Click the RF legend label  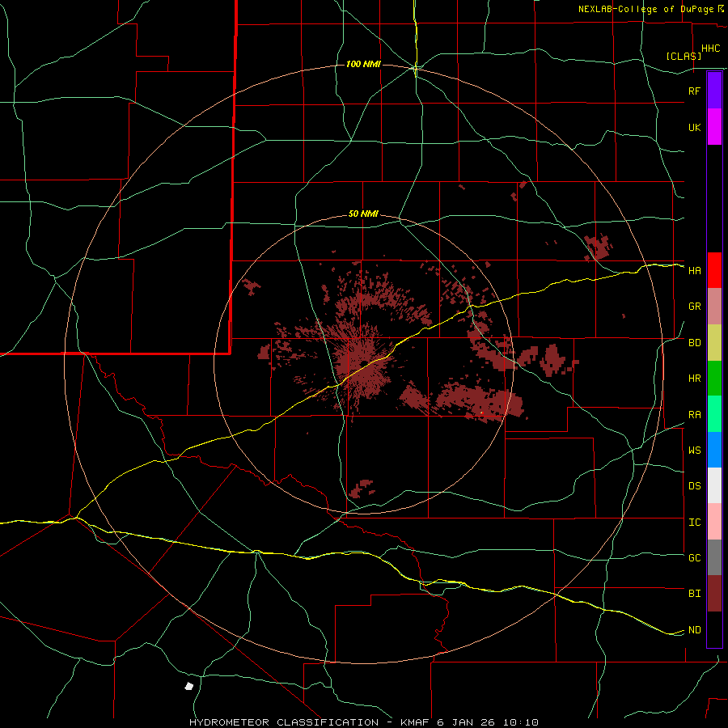pyautogui.click(x=694, y=91)
